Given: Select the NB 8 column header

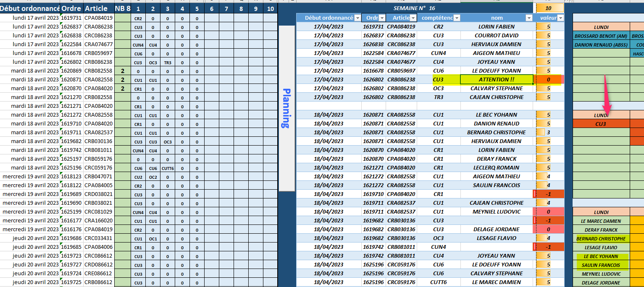Looking at the screenshot, I should click(x=122, y=8).
